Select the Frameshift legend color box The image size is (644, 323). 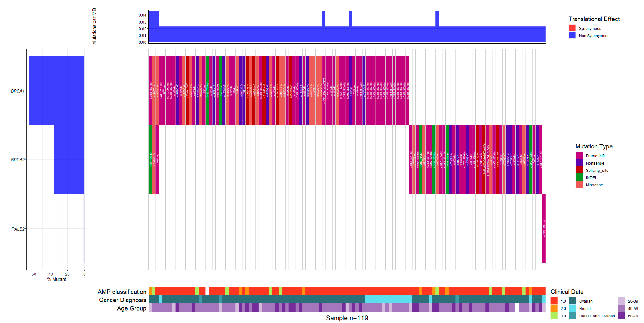point(579,155)
